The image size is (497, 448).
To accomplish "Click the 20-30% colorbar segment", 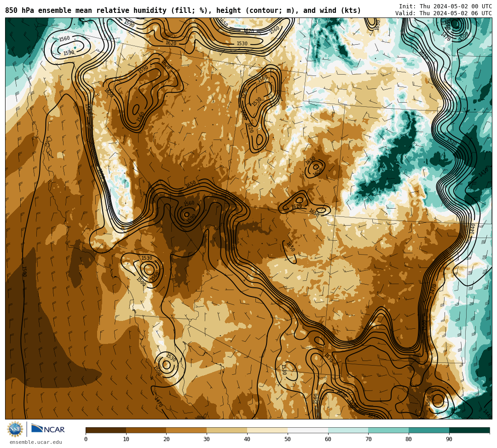I will tap(187, 430).
